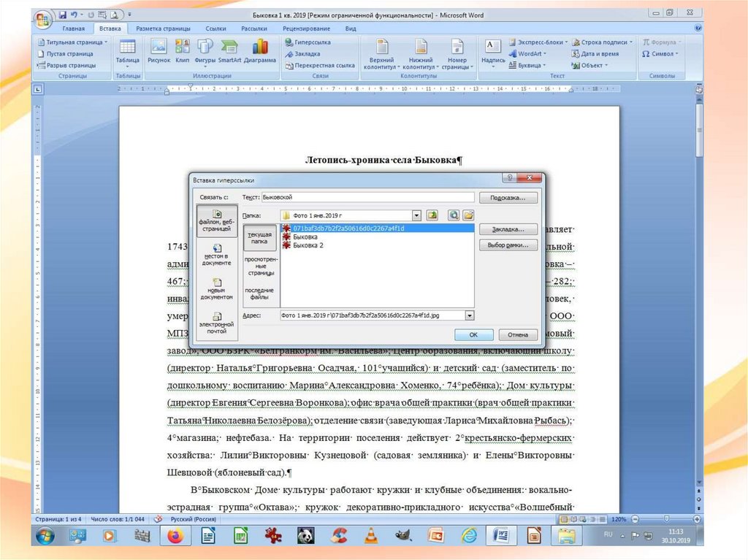The height and width of the screenshot is (560, 748).
Task: Click the Browse the Web icon
Action: (x=454, y=215)
